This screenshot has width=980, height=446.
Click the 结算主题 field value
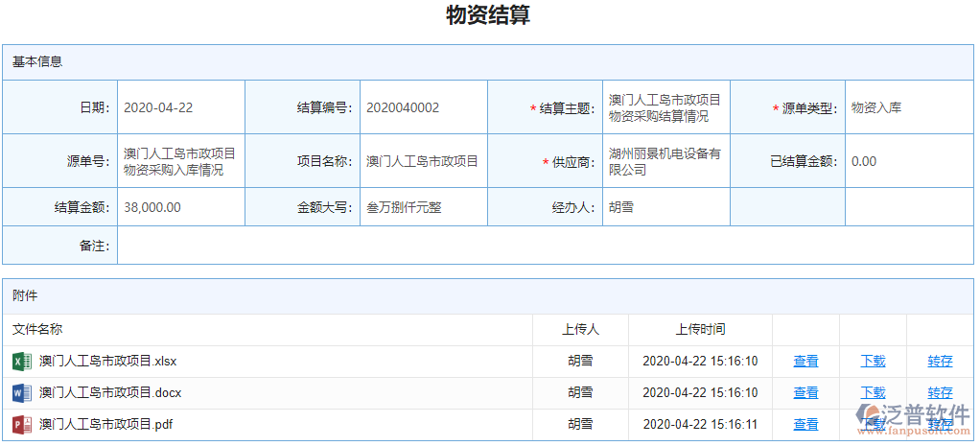point(665,107)
